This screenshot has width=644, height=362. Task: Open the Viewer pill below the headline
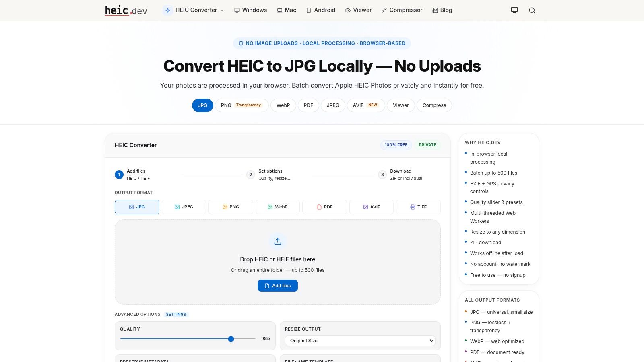(x=401, y=105)
